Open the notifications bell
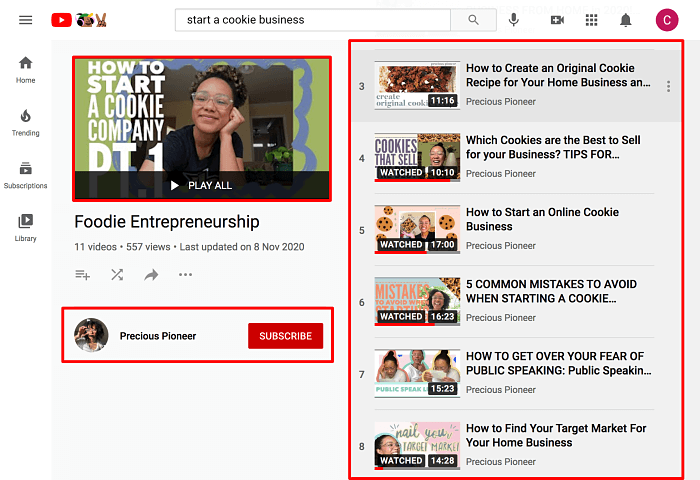The width and height of the screenshot is (700, 480). (x=626, y=20)
